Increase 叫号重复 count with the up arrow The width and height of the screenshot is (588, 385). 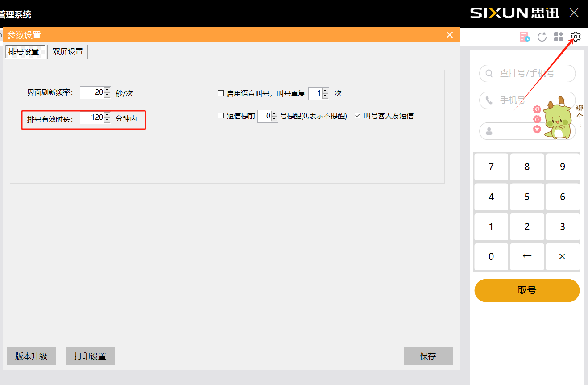tap(325, 91)
